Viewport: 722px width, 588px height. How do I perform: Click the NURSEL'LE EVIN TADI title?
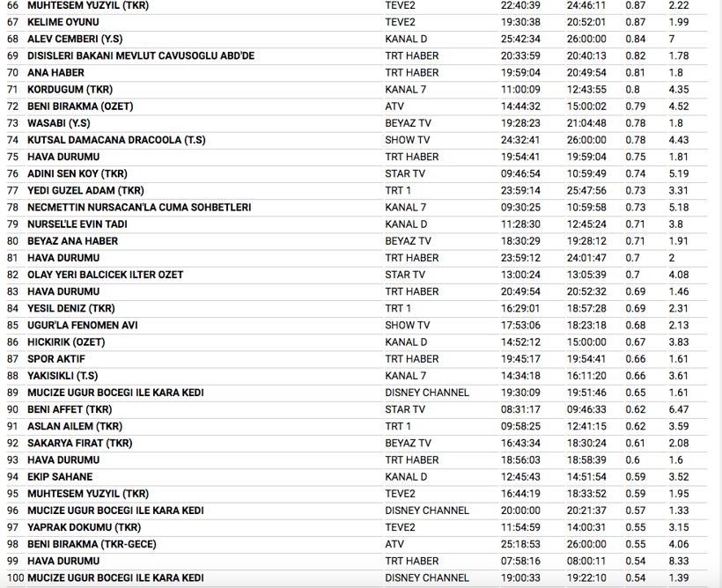pyautogui.click(x=77, y=224)
